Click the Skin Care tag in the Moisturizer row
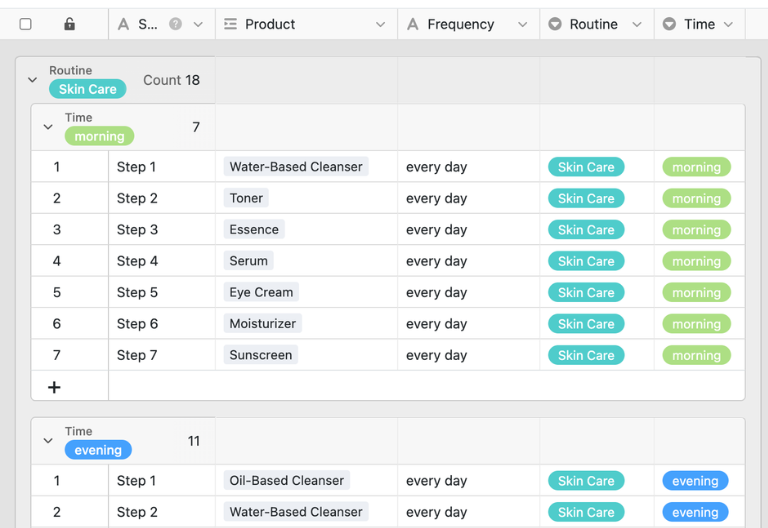The image size is (768, 528). click(x=586, y=324)
